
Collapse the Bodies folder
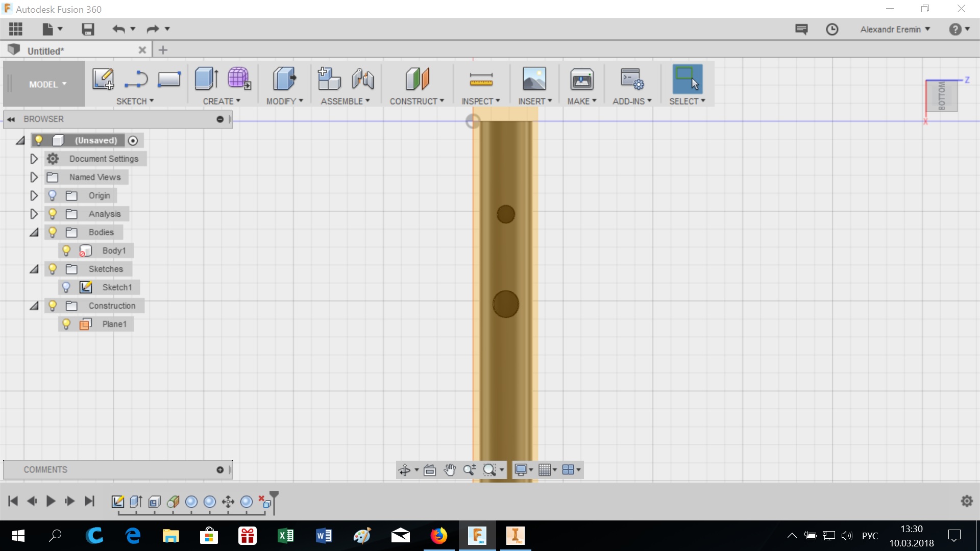34,233
